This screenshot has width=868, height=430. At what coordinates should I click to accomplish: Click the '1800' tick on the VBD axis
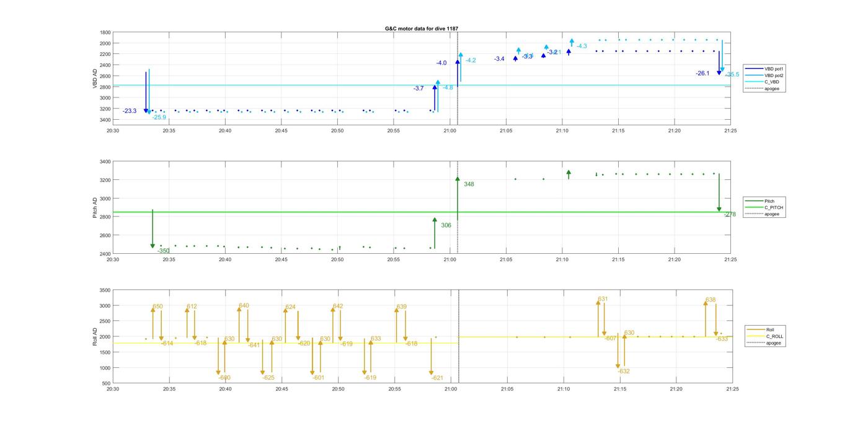pos(105,32)
